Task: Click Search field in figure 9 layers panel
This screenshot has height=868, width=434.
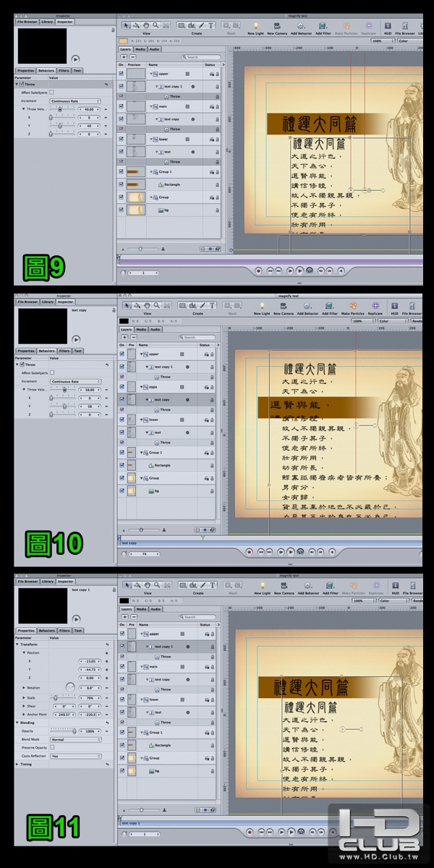Action: point(201,56)
